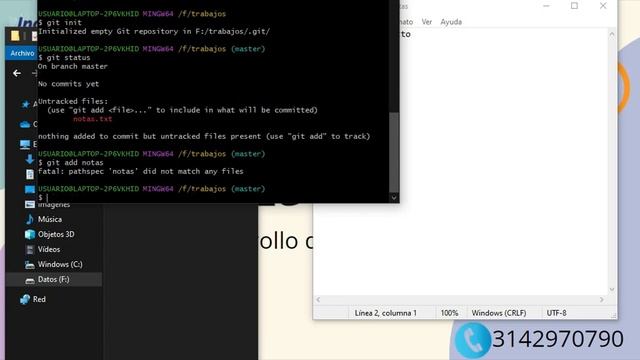This screenshot has height=360, width=640.
Task: Click the documents icon in Explorer sidebar
Action: click(30, 174)
